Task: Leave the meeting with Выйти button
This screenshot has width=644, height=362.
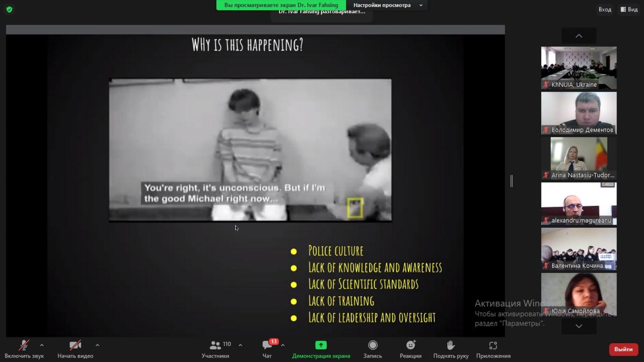Action: (x=624, y=349)
